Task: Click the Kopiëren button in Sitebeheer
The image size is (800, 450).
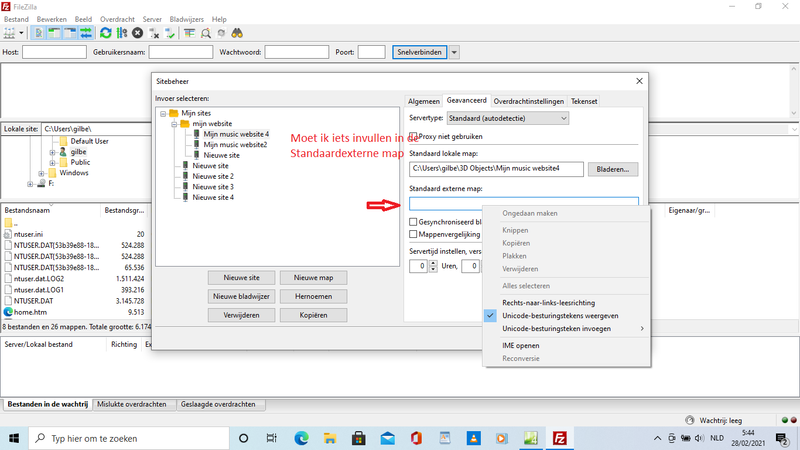Action: tap(313, 315)
